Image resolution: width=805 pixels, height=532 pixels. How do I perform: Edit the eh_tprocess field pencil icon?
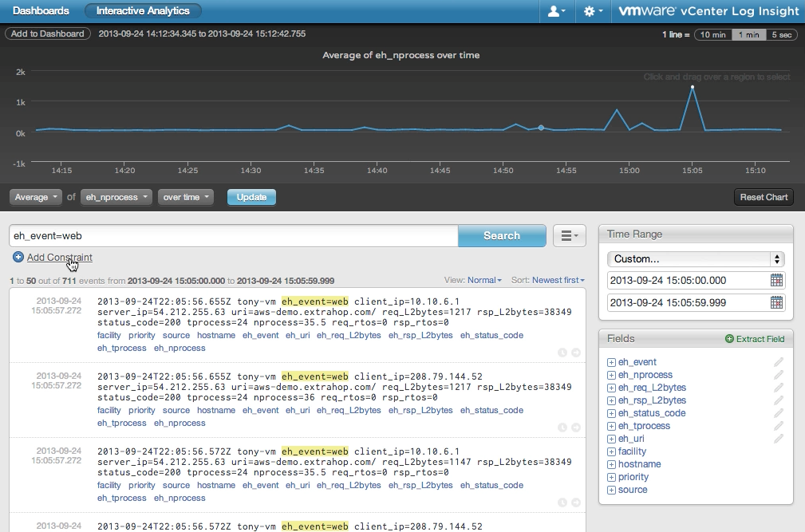point(779,426)
